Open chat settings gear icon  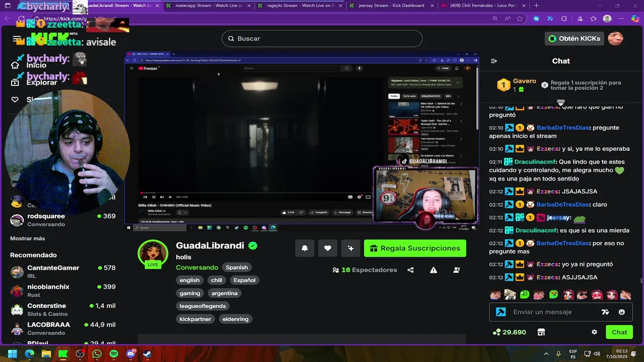594,332
